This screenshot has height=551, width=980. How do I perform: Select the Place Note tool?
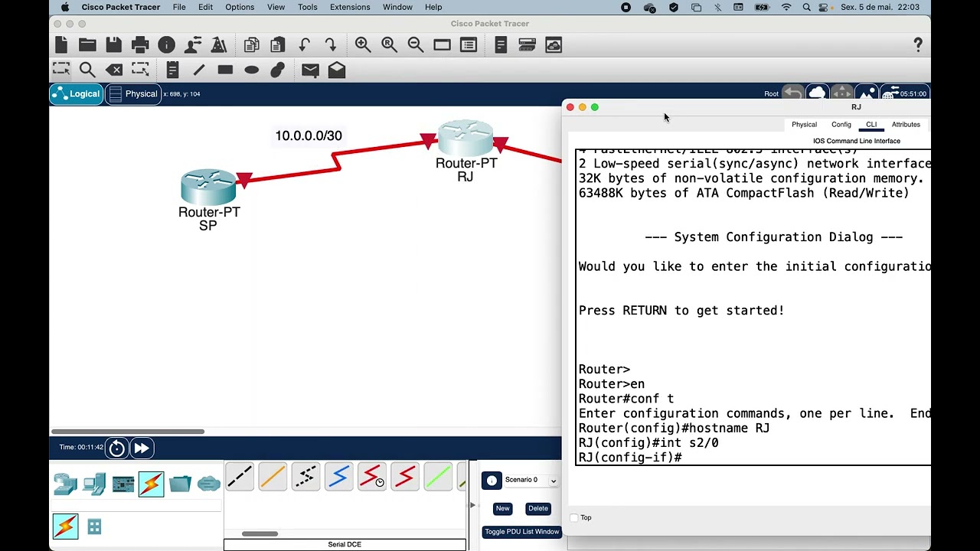[172, 70]
